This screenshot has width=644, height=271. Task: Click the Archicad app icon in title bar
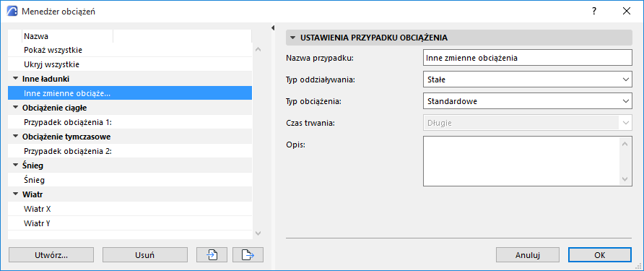tap(13, 11)
